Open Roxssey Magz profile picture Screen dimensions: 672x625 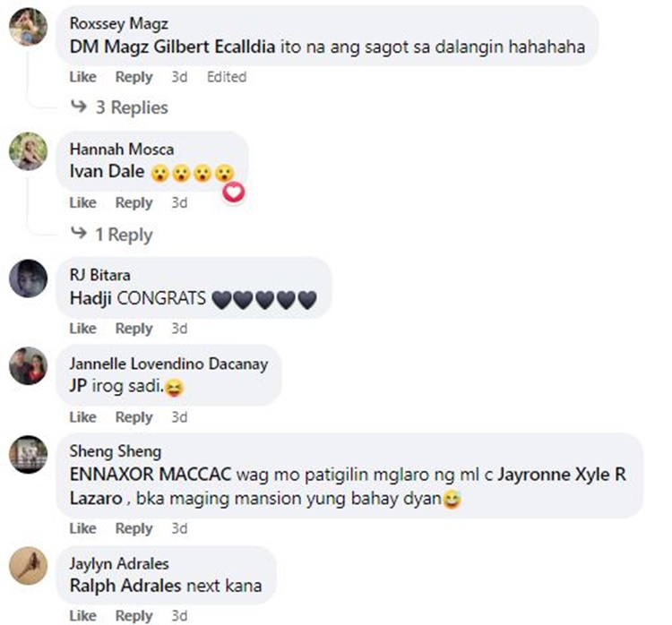tap(29, 26)
